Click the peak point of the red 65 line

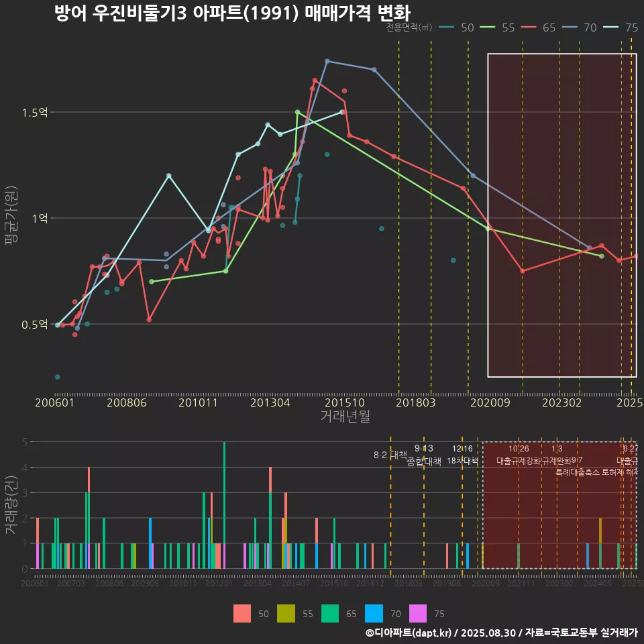(x=315, y=80)
